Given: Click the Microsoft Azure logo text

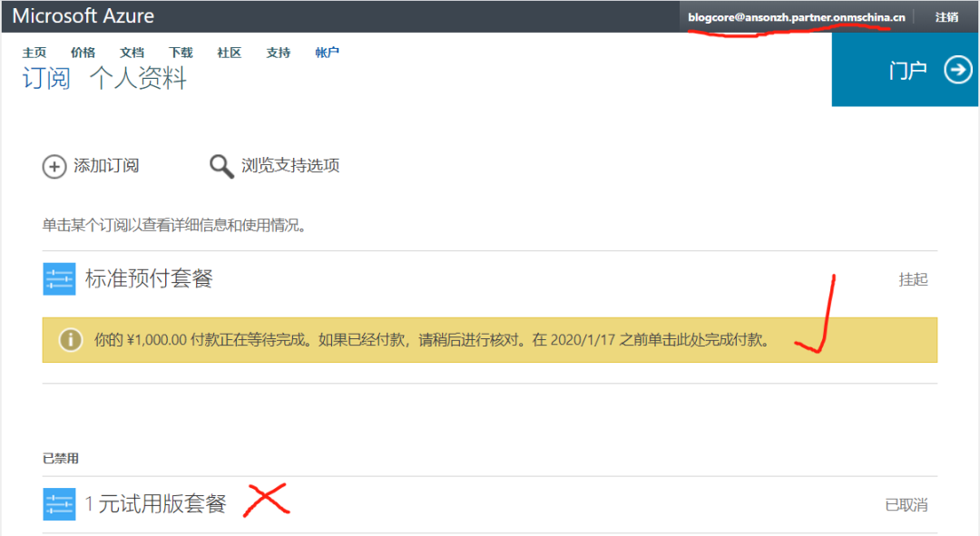Looking at the screenshot, I should pyautogui.click(x=83, y=15).
